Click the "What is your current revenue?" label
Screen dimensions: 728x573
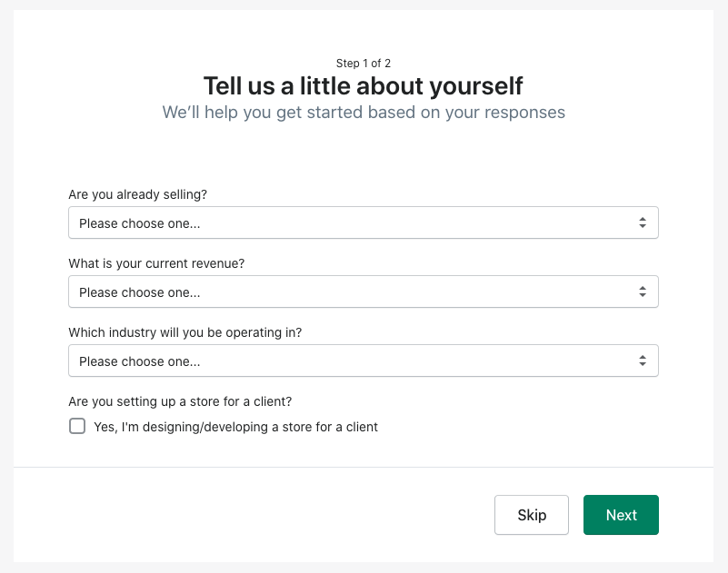pyautogui.click(x=156, y=263)
